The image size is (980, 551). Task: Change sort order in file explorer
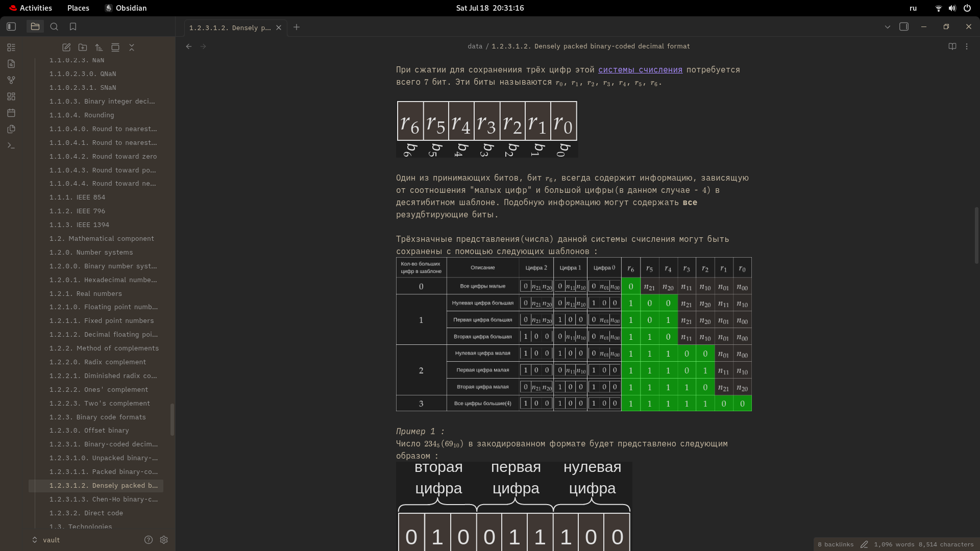(x=99, y=47)
